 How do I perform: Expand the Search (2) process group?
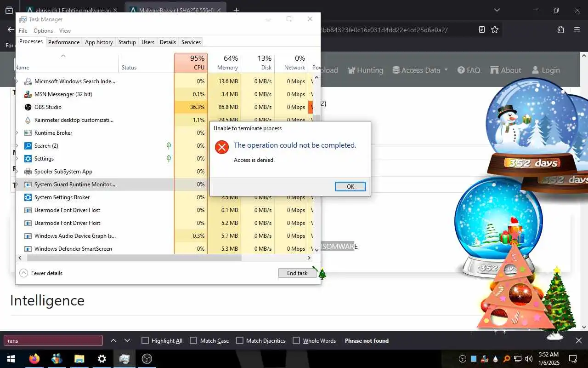point(17,145)
